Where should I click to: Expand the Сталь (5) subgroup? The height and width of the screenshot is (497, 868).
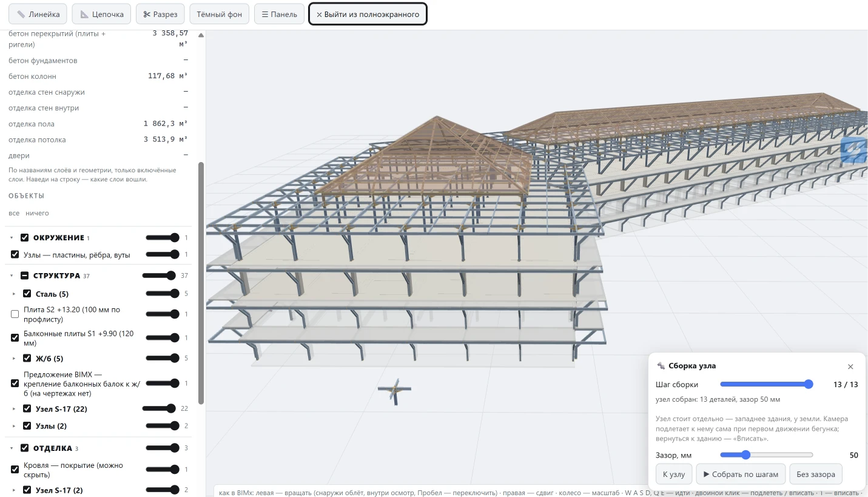(15, 294)
